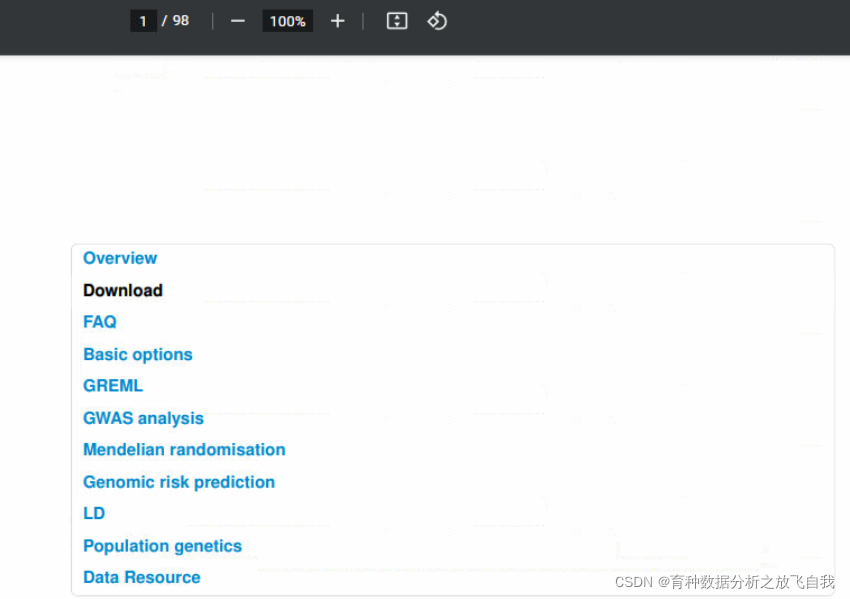The image size is (850, 599).
Task: Click the divider before the fit page icon
Action: click(363, 21)
